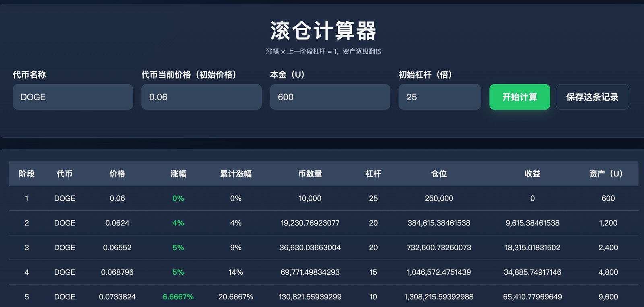Click the profit value 18,315.01831502

(x=533, y=247)
